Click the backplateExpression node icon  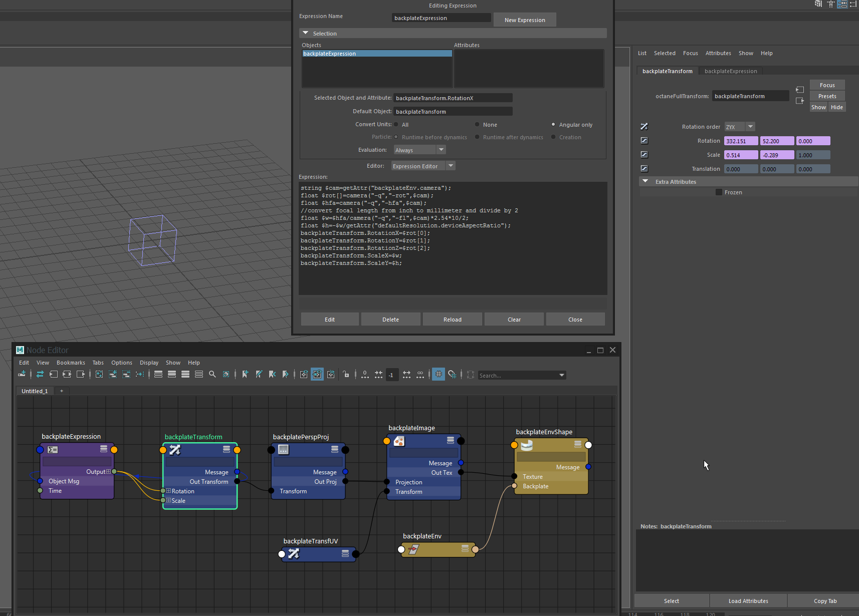(53, 450)
